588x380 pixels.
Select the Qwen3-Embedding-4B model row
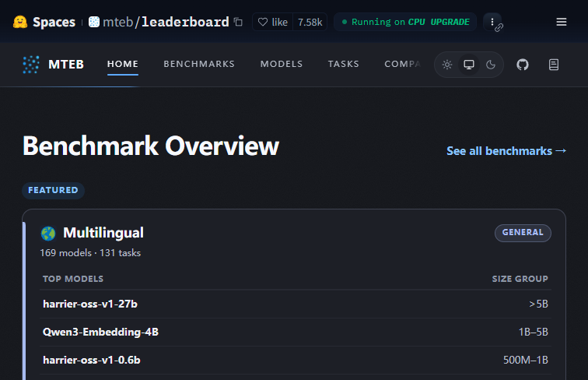click(x=296, y=332)
